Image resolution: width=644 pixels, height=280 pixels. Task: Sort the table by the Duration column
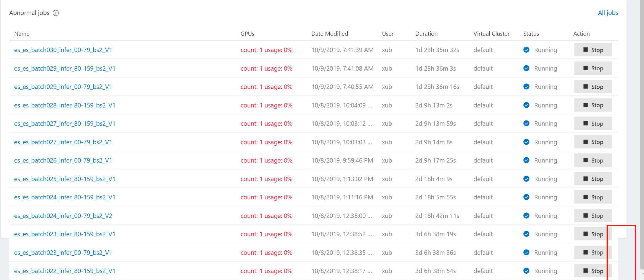coord(426,34)
